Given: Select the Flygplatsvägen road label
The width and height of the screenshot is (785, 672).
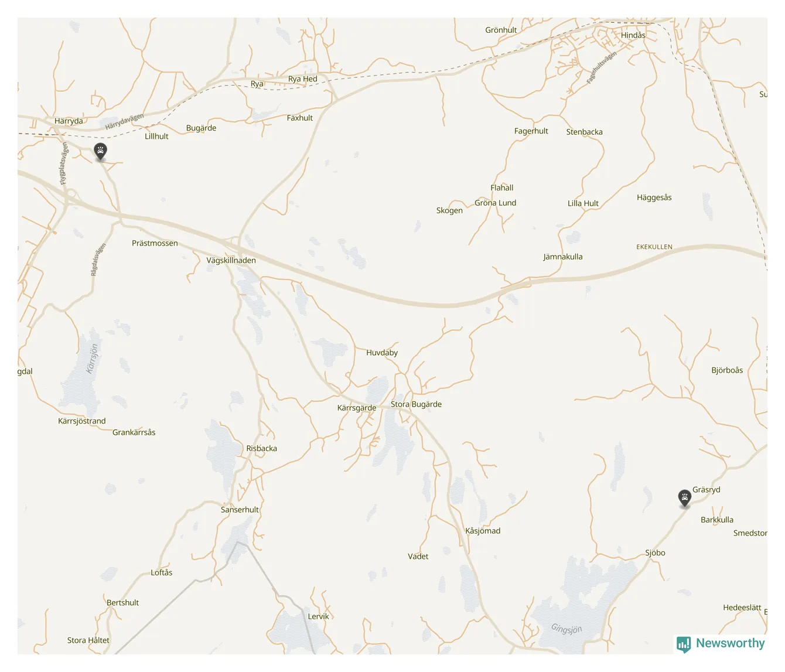Looking at the screenshot, I should pyautogui.click(x=63, y=164).
